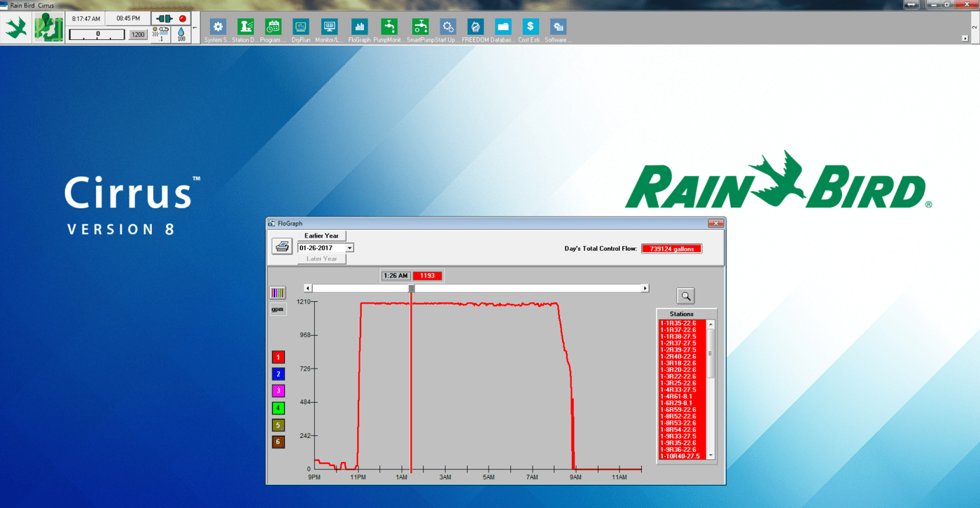Select blue flow zone 2 swatch
This screenshot has width=980, height=508.
click(x=278, y=374)
